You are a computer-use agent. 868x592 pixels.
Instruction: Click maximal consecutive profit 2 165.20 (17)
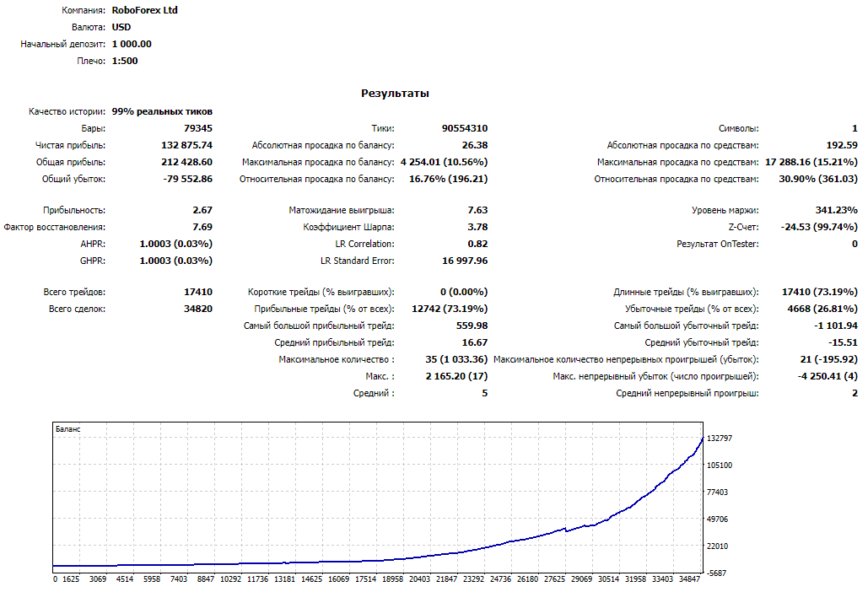click(x=456, y=376)
